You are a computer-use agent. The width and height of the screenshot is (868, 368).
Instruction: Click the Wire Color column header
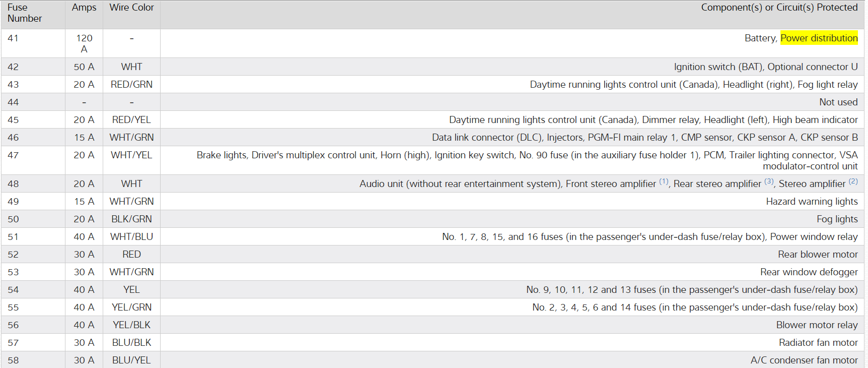click(x=131, y=8)
